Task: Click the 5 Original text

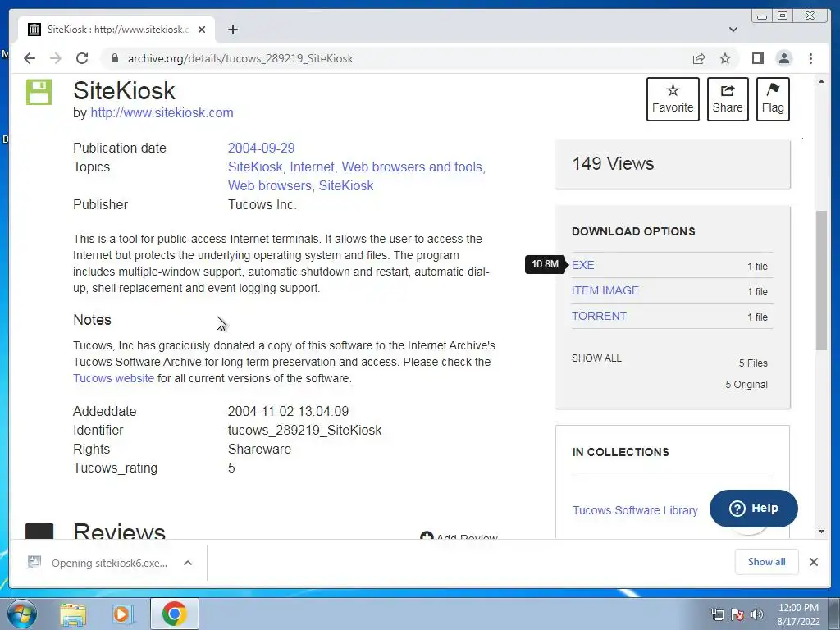Action: [746, 385]
